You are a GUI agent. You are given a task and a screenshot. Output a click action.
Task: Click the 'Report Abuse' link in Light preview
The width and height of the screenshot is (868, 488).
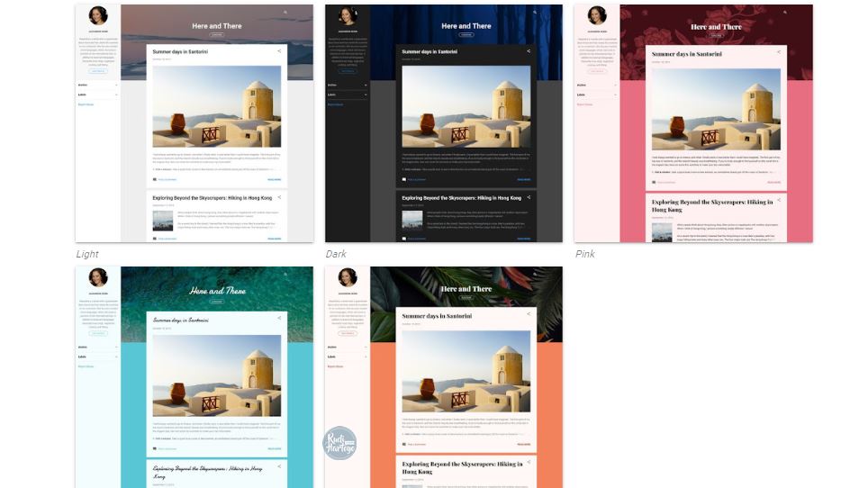pyautogui.click(x=86, y=104)
